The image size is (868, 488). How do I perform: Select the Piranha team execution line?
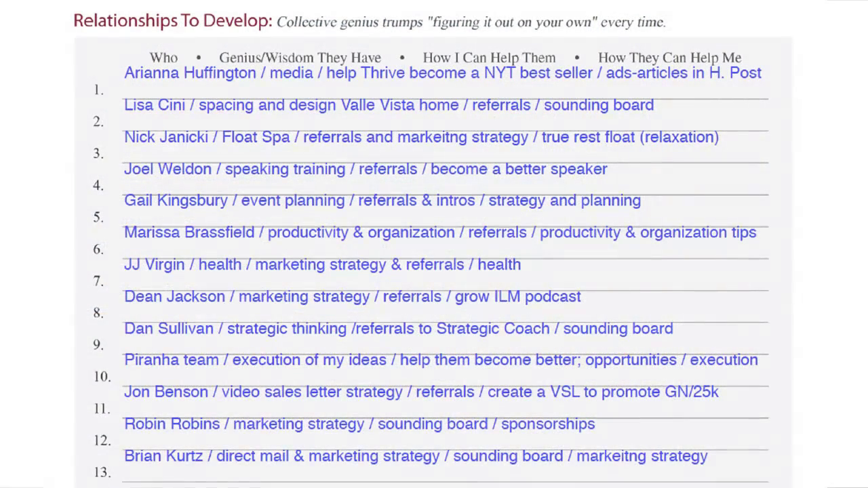click(x=441, y=360)
